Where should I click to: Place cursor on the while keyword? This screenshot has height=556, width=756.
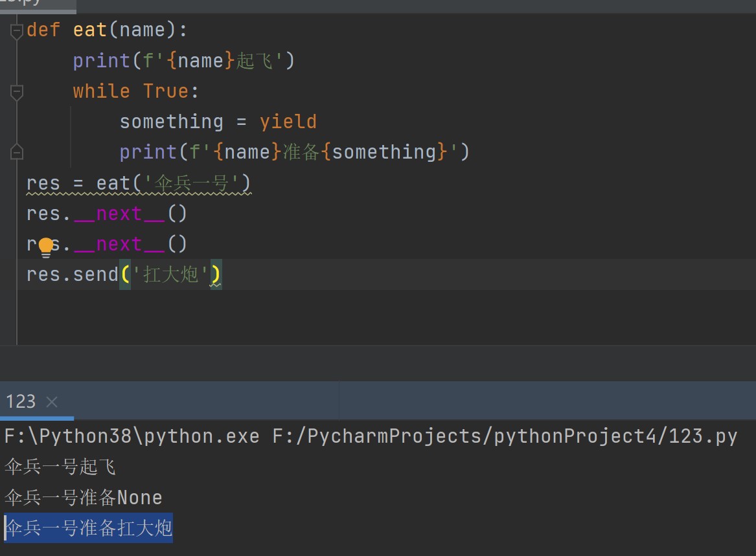pos(101,91)
